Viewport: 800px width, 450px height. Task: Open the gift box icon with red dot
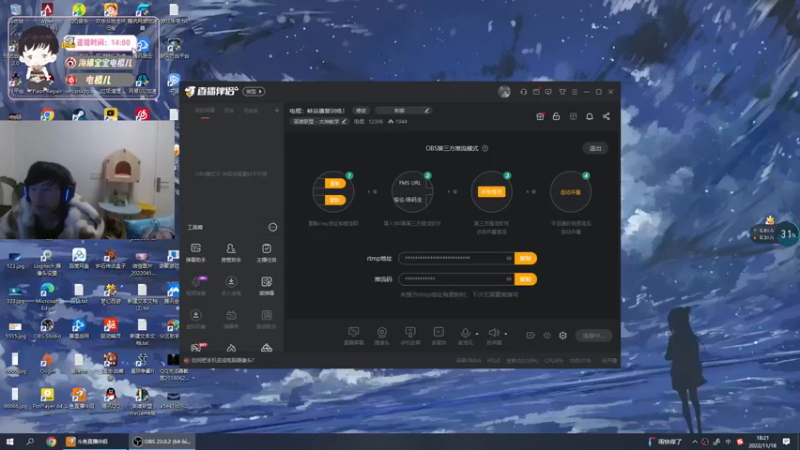tap(540, 116)
